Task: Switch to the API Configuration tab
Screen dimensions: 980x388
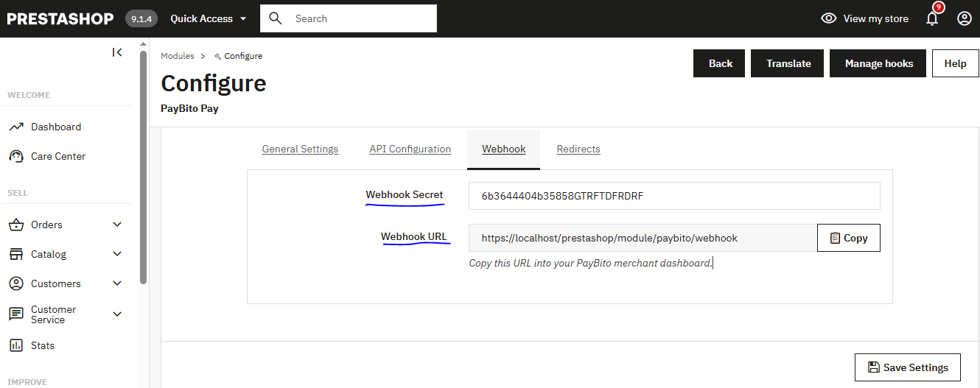Action: pyautogui.click(x=410, y=149)
